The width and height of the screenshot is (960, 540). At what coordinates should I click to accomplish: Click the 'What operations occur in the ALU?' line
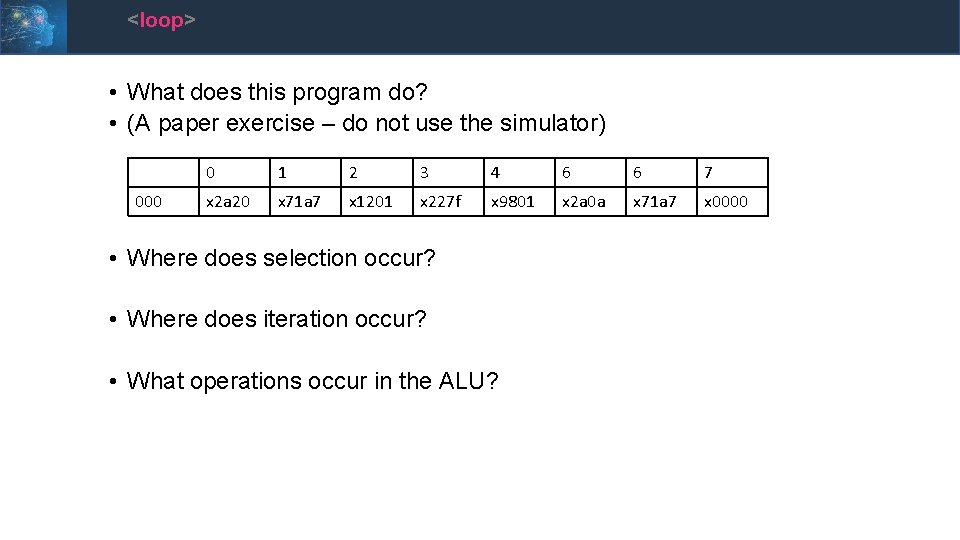pyautogui.click(x=313, y=381)
